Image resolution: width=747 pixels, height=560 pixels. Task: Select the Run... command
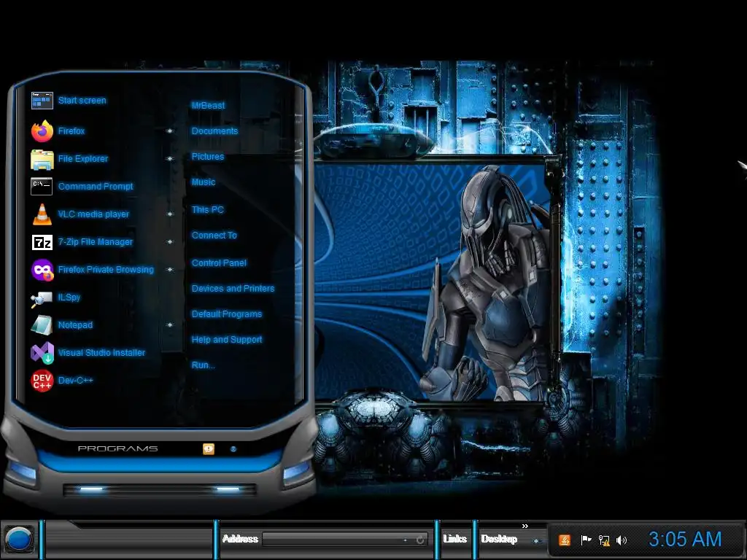(204, 366)
